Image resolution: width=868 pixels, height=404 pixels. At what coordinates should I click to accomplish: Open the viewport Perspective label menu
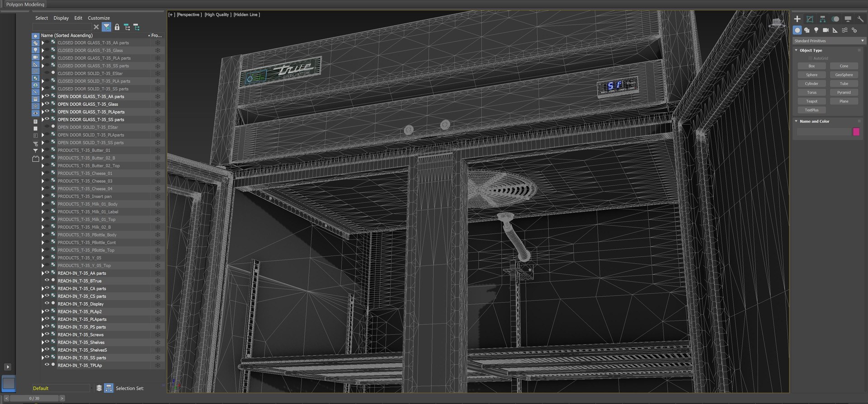[x=189, y=14]
